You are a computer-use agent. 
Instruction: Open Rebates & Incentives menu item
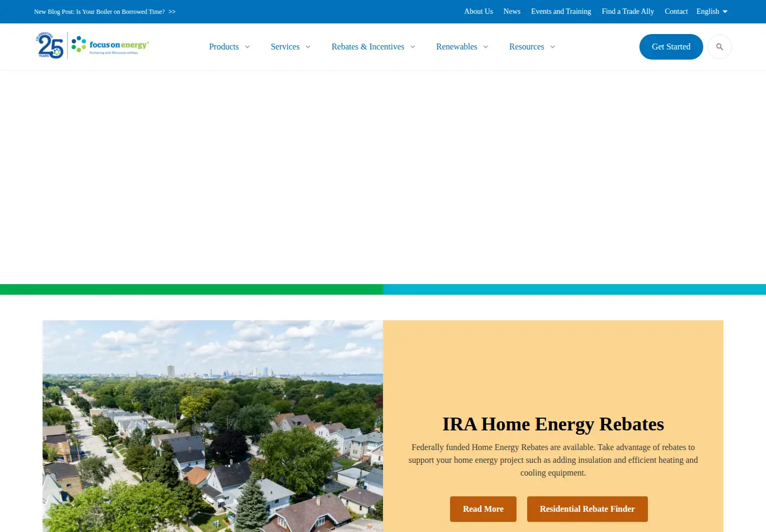[368, 47]
